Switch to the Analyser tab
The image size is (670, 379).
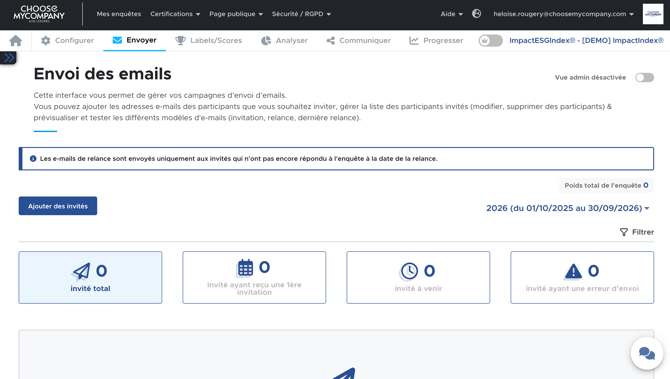(x=284, y=41)
